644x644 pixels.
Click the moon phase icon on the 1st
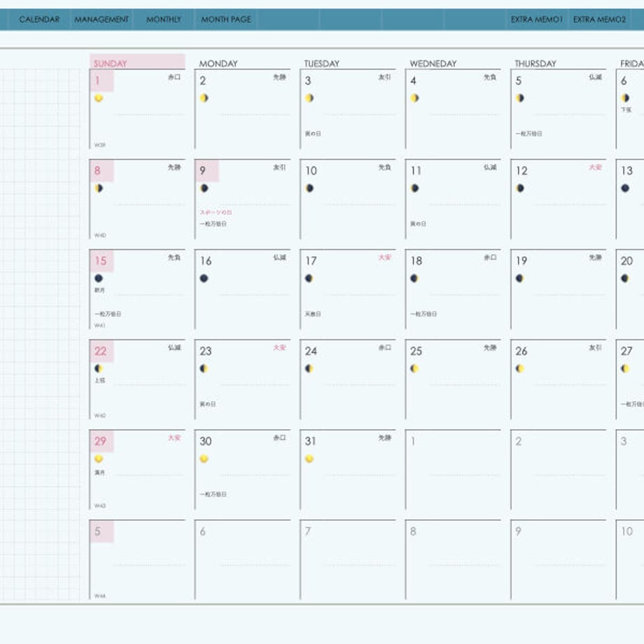pyautogui.click(x=99, y=98)
